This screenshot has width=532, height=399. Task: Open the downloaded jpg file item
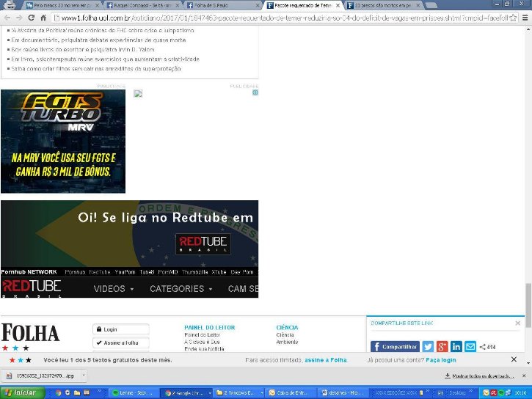pos(41,376)
